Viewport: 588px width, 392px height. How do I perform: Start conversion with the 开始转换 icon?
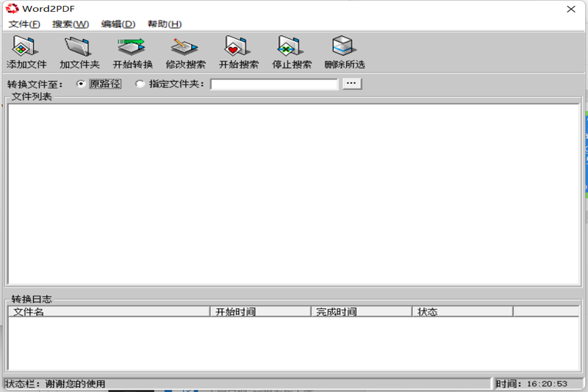pyautogui.click(x=132, y=46)
